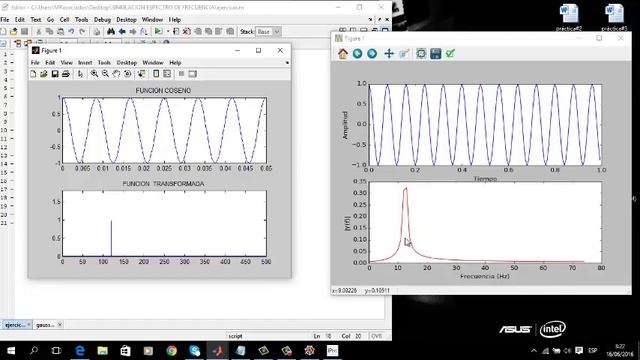
Task: Open Windows Start menu
Action: (11, 351)
